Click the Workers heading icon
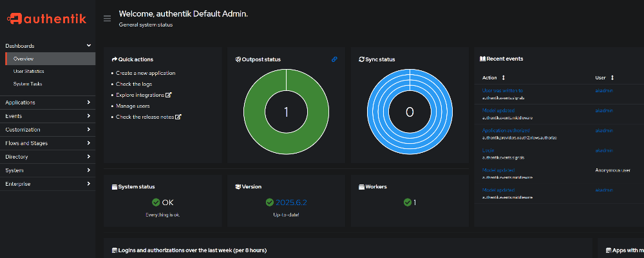The height and width of the screenshot is (258, 644). tap(361, 187)
